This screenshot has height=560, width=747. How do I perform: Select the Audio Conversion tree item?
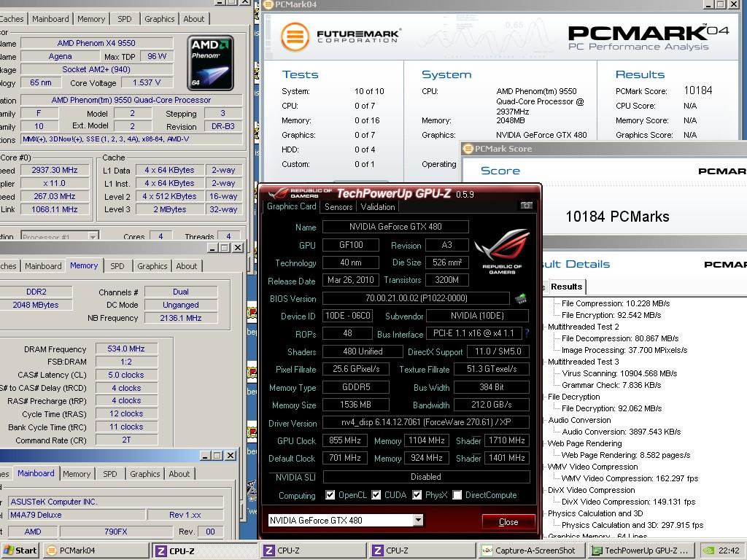point(579,420)
